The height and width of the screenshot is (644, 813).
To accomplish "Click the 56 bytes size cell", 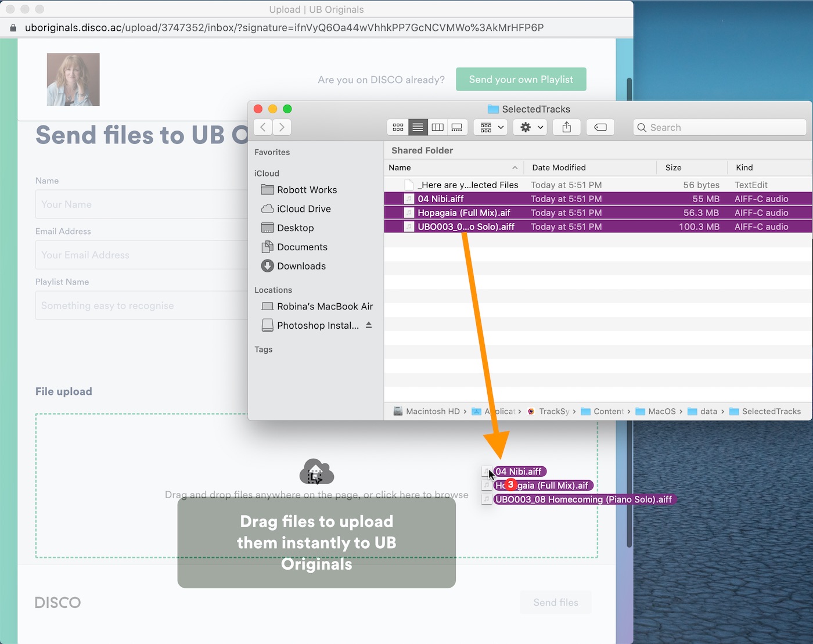I will tap(701, 185).
